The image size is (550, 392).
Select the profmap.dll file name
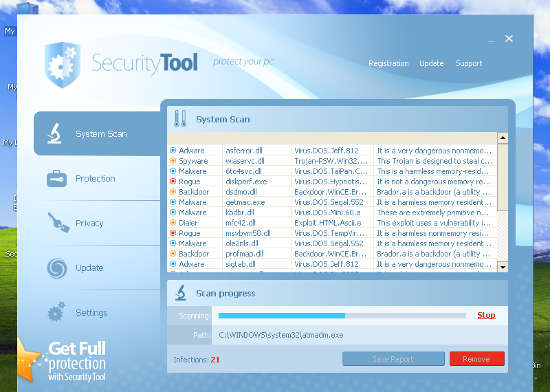[244, 254]
